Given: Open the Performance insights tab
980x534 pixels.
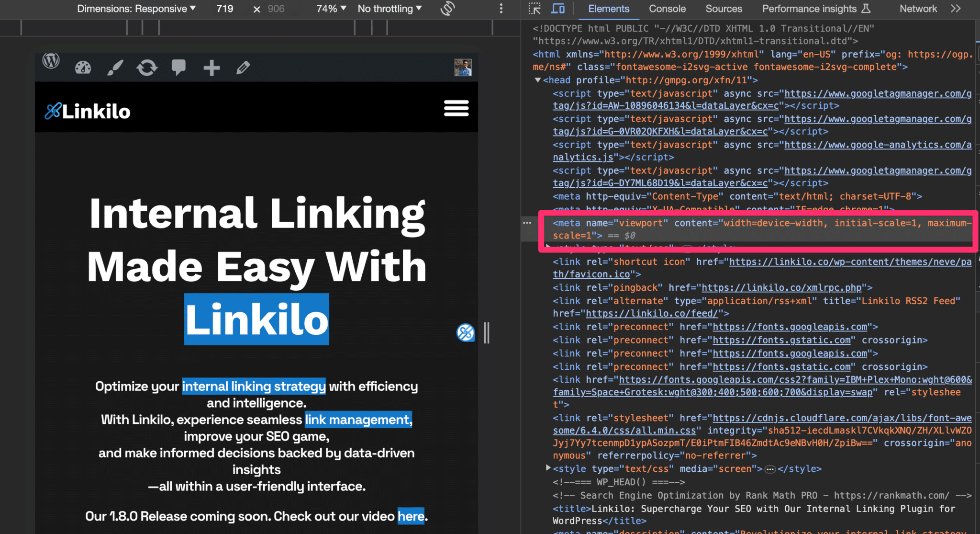Looking at the screenshot, I should point(811,9).
